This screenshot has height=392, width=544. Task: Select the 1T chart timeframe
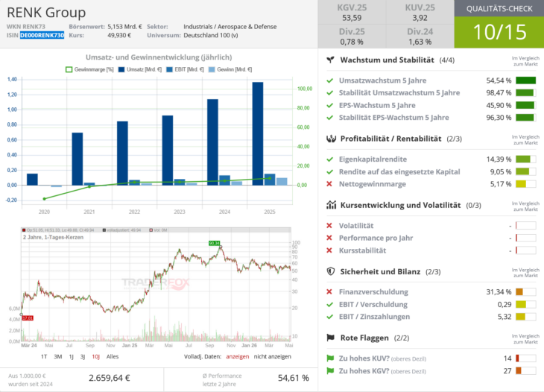(x=44, y=357)
